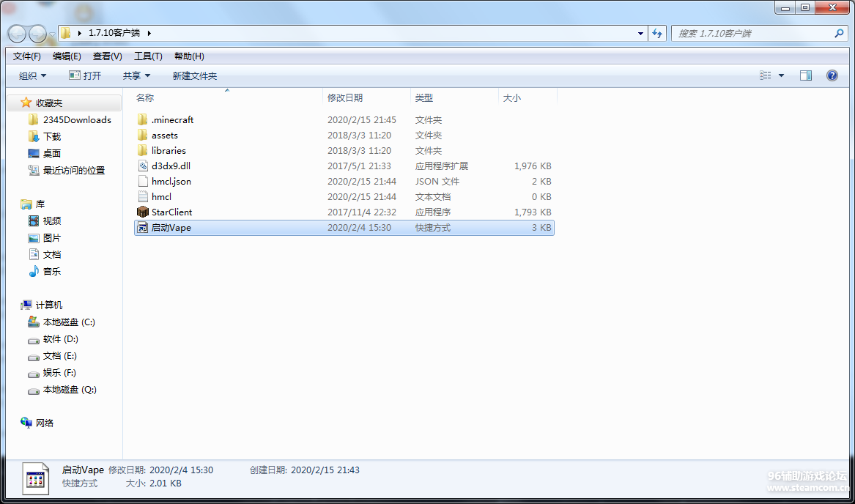Click the search magnifier icon
Image resolution: width=855 pixels, height=504 pixels.
(839, 34)
